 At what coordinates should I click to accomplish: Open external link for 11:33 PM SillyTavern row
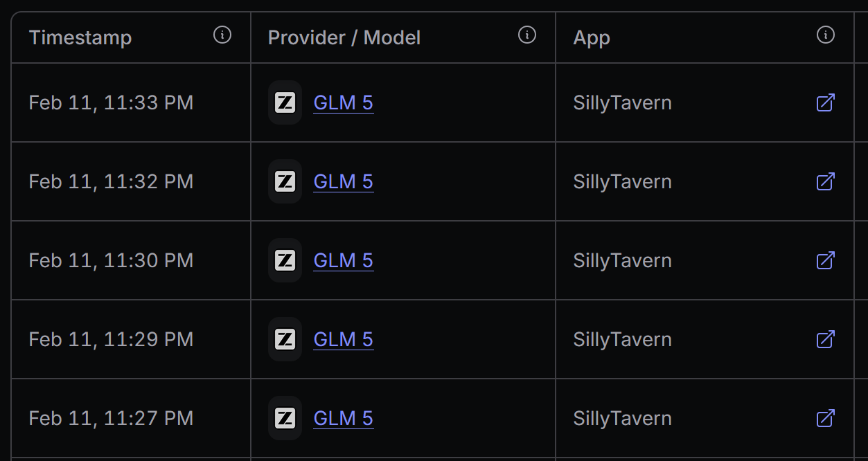coord(826,103)
